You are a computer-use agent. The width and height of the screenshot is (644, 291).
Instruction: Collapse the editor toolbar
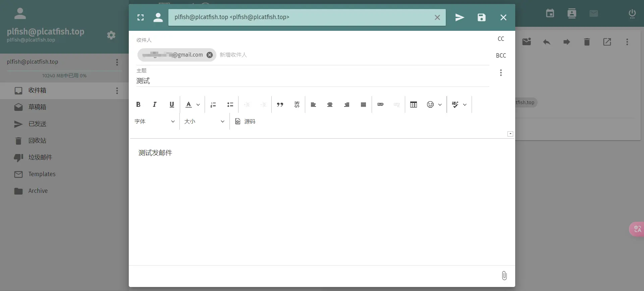510,134
